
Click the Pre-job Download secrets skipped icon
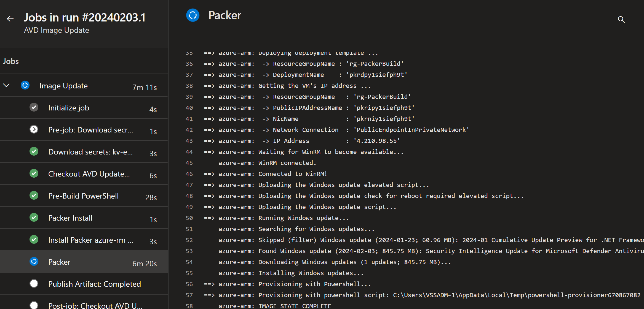[x=34, y=129]
